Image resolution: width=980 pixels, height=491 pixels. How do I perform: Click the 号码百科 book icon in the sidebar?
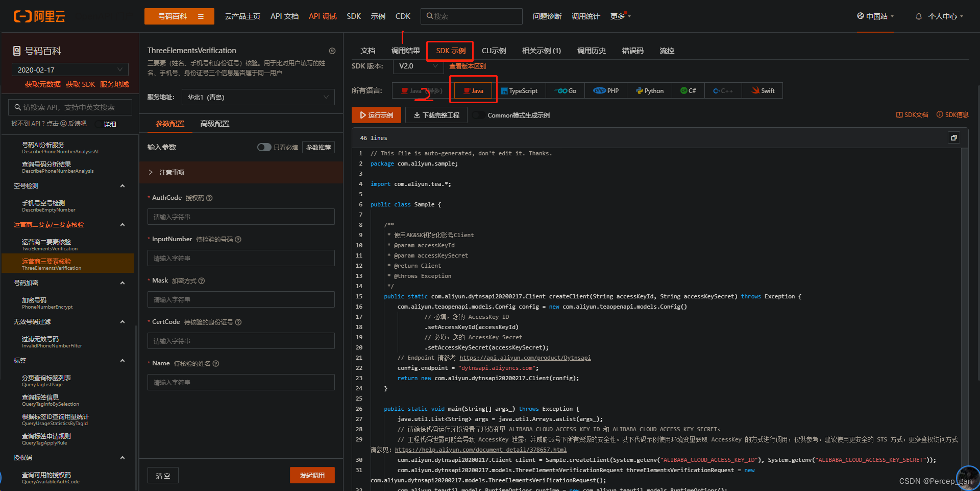[17, 51]
